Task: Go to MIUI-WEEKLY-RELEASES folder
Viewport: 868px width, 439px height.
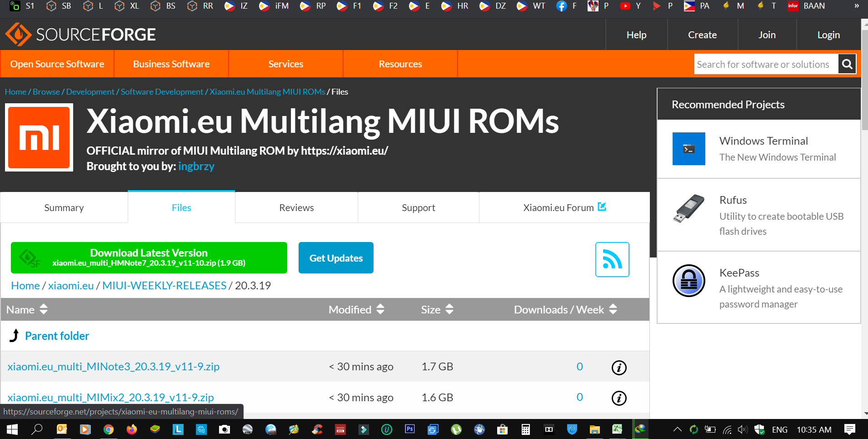Action: [165, 285]
